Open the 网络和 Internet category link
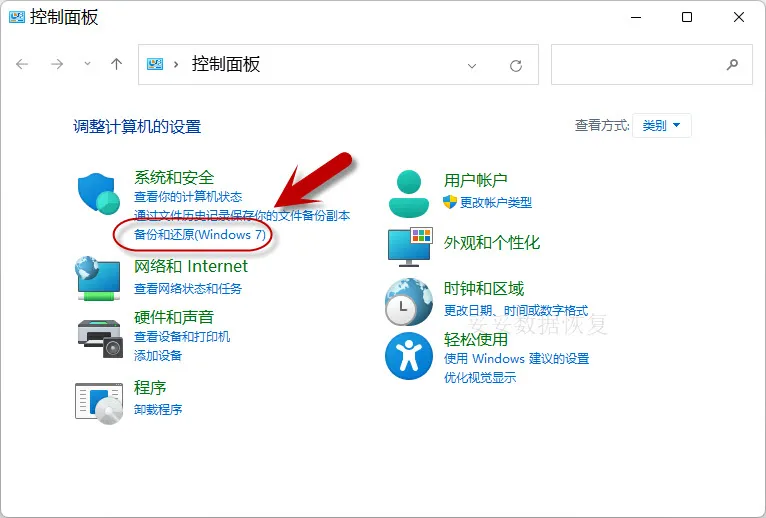Screen dimensions: 766x518 [191, 266]
